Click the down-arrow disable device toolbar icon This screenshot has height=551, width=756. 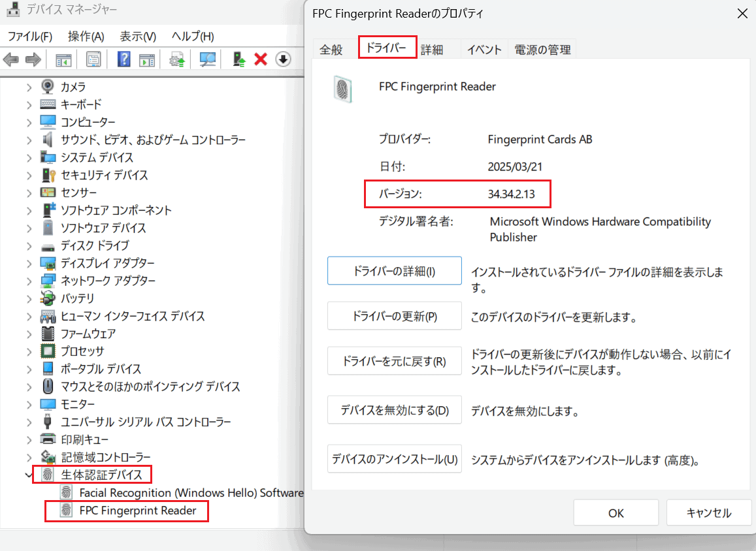[283, 59]
